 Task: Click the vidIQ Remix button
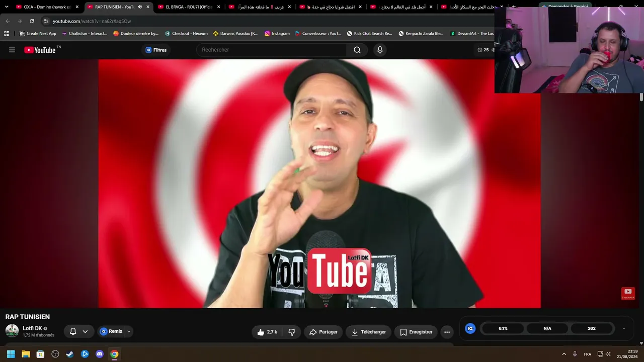point(111,331)
